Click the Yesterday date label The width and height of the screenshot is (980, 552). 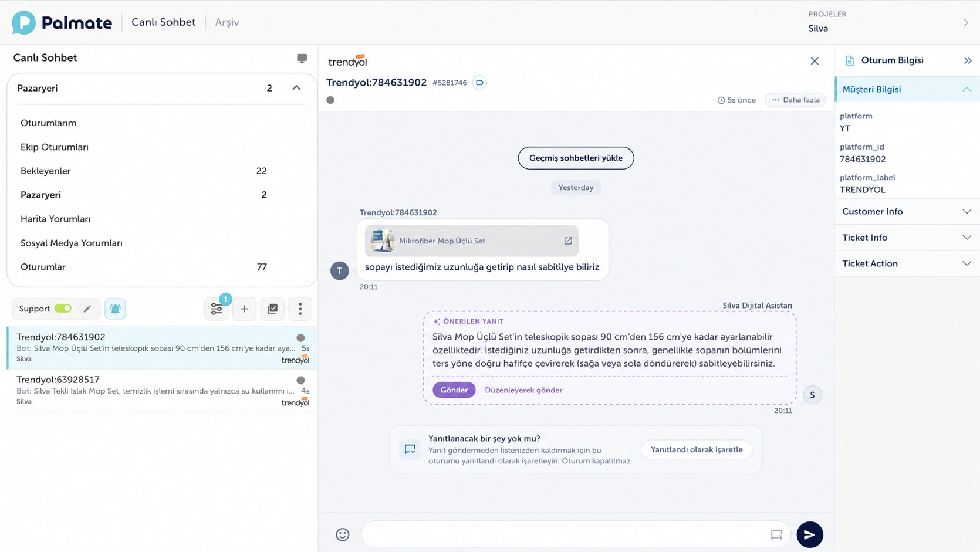(x=576, y=188)
